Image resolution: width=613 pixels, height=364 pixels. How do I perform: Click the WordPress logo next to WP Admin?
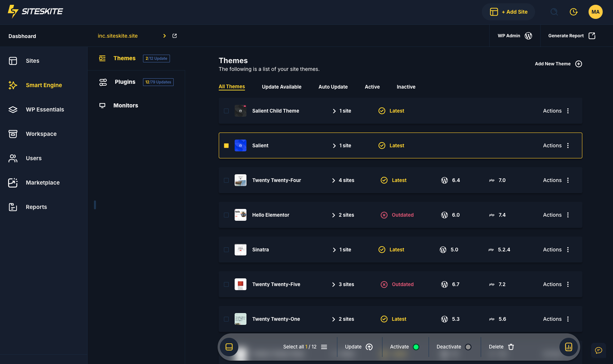(x=528, y=36)
